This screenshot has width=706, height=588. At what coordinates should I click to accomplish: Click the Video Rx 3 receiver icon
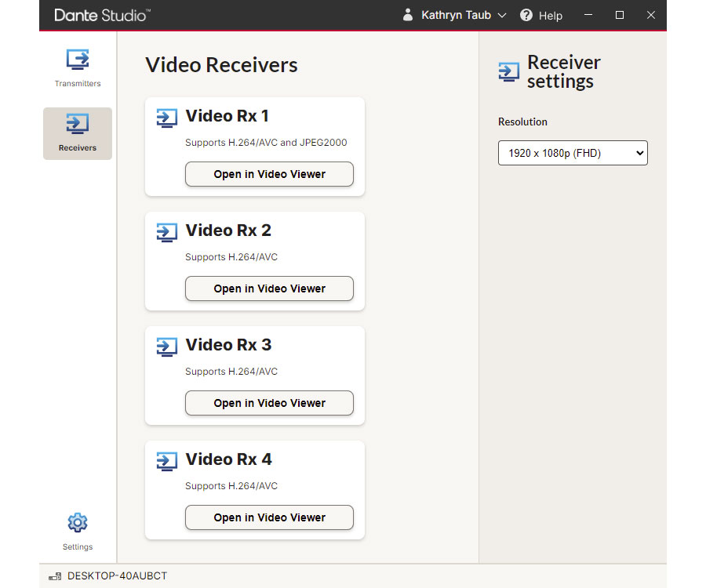pyautogui.click(x=167, y=347)
